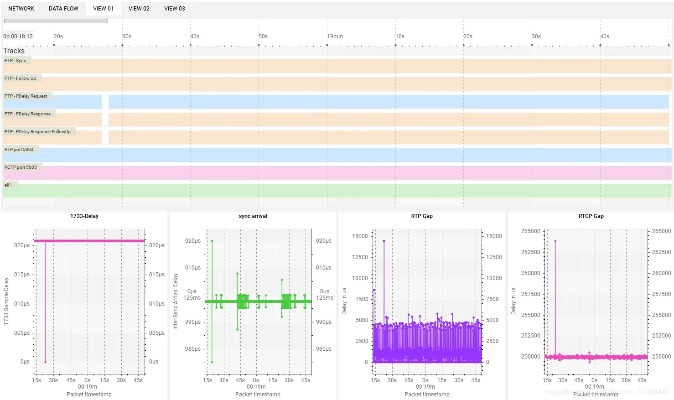Switch to the NETWORK tab

(x=23, y=7)
